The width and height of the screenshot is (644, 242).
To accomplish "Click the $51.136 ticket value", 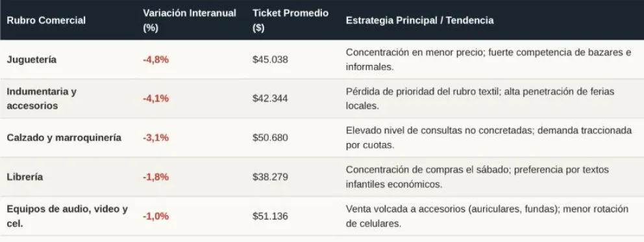I will [x=270, y=216].
